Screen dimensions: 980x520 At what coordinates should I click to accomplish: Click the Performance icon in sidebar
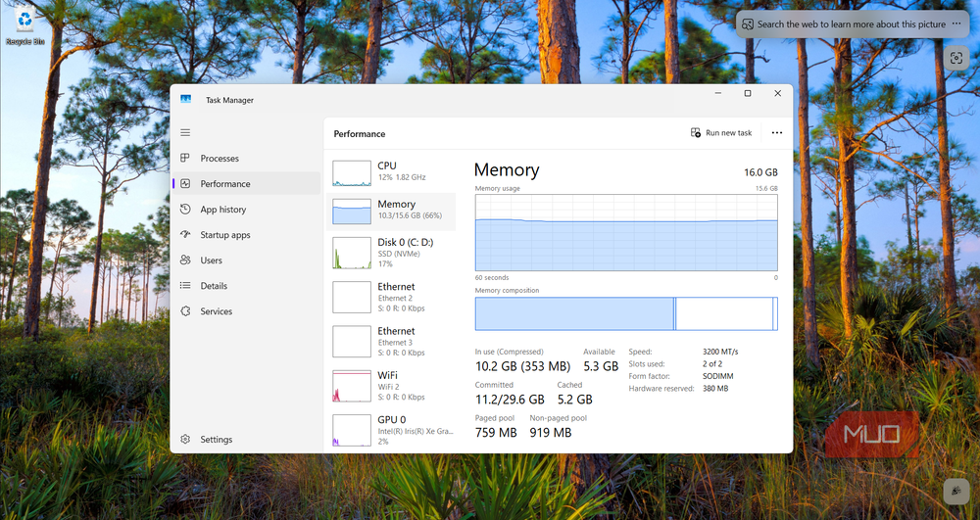point(185,183)
